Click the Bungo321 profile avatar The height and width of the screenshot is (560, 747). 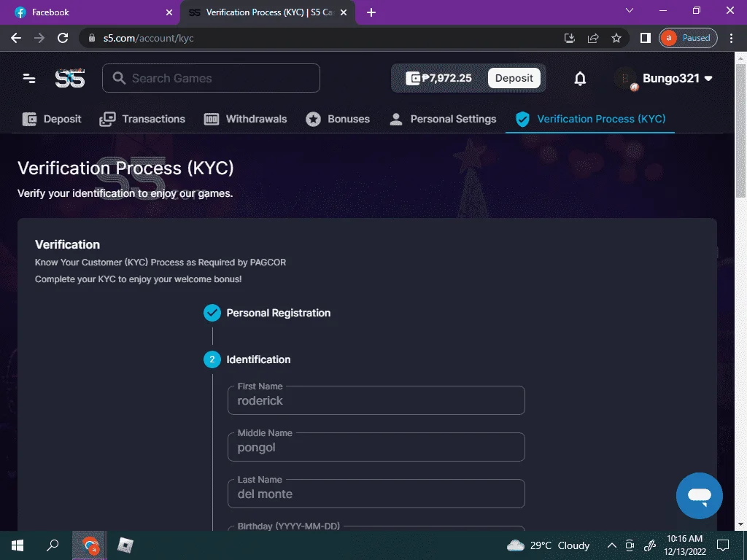pyautogui.click(x=625, y=79)
